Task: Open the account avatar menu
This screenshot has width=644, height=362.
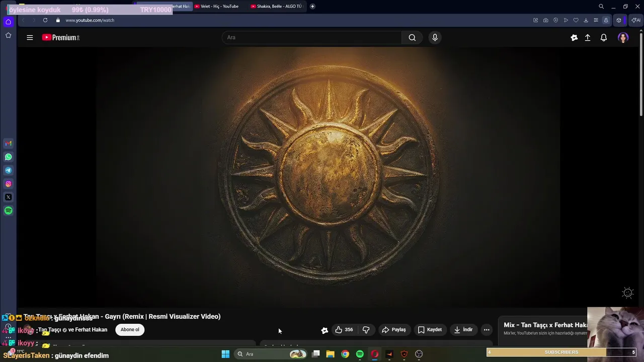Action: pyautogui.click(x=623, y=38)
